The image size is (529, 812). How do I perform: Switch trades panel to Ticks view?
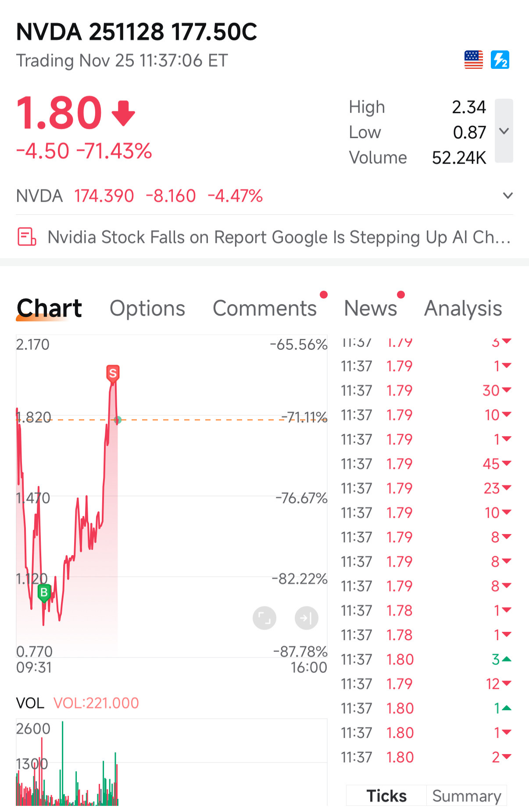click(386, 796)
